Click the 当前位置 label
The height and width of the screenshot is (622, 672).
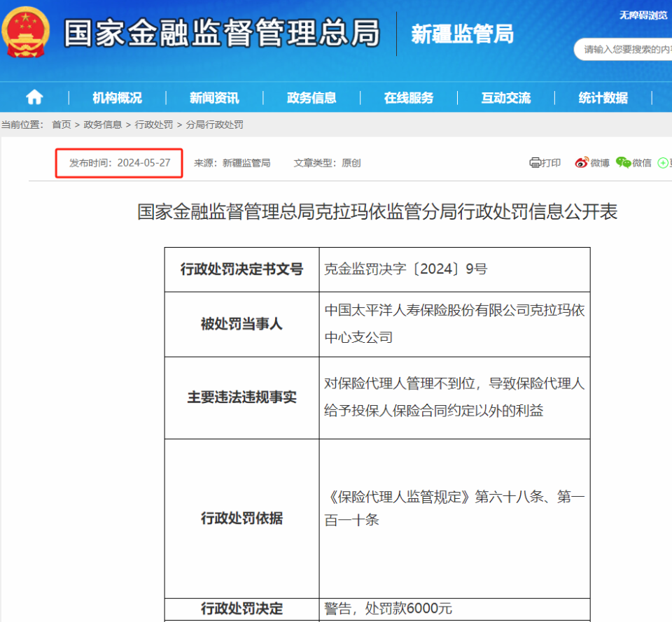[x=22, y=125]
